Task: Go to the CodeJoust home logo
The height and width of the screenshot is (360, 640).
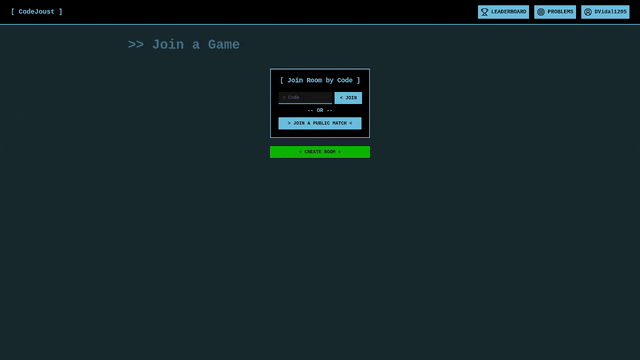Action: 36,12
